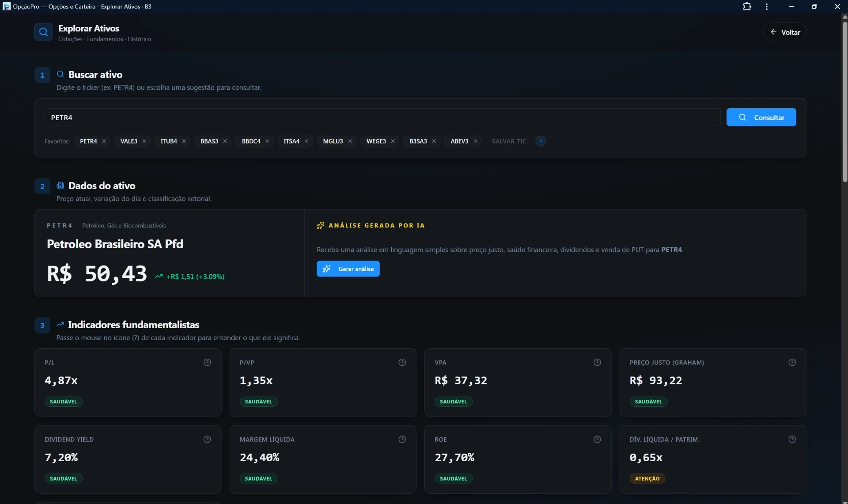Click the SAUDÁVEL badge under Dividend Yield
The image size is (848, 504).
click(x=63, y=479)
